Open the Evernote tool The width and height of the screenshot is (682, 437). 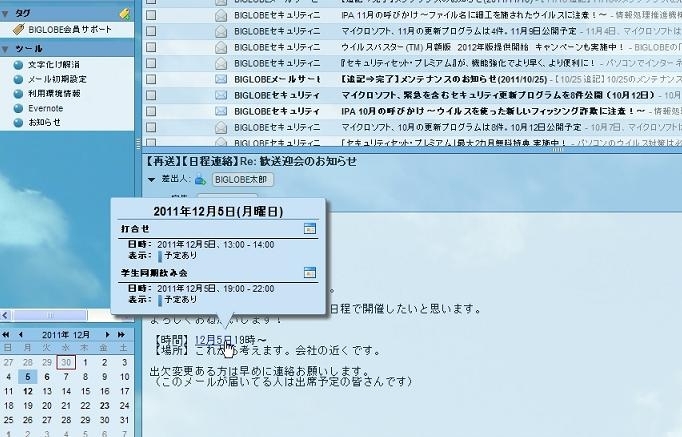point(46,108)
